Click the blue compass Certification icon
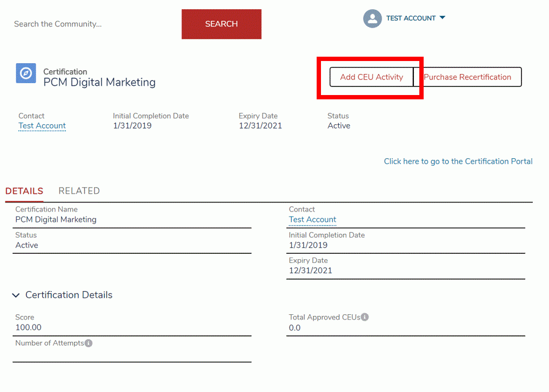The image size is (549, 392). pyautogui.click(x=26, y=73)
